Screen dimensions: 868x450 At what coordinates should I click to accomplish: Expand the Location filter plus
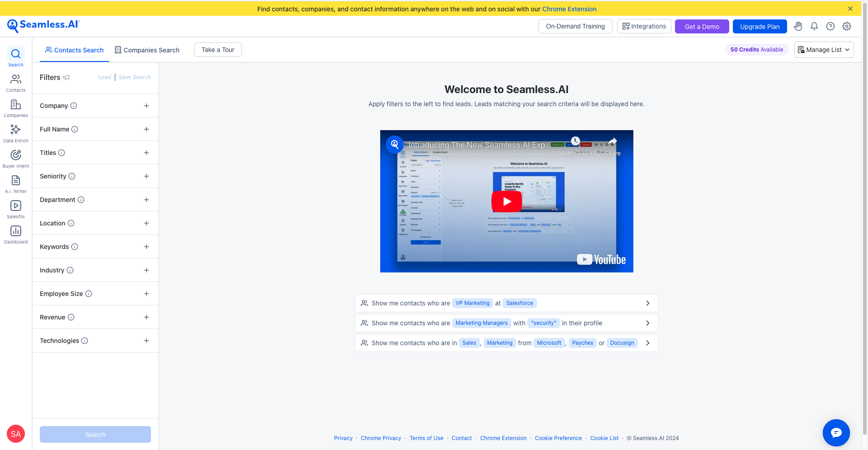tap(146, 223)
